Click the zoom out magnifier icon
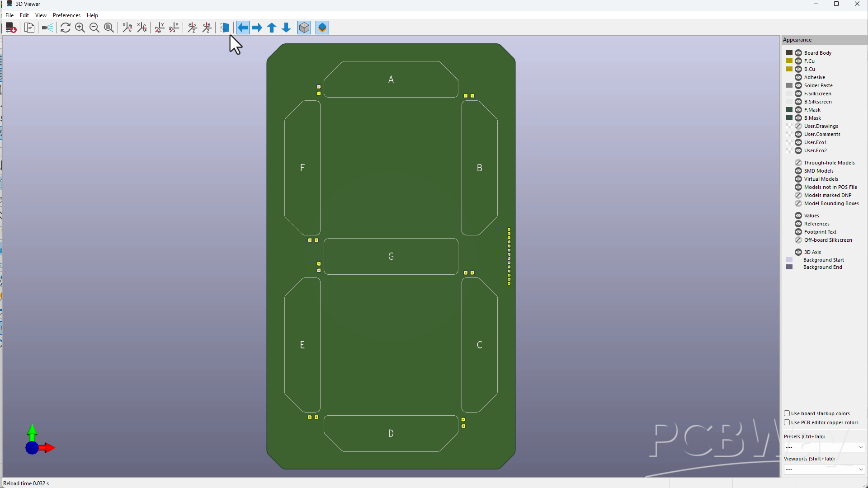Image resolution: width=868 pixels, height=488 pixels. [x=94, y=28]
